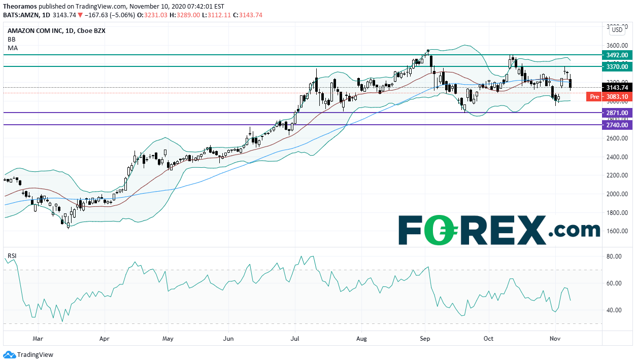Screen dimensions: 636x364
Task: Click the 3083.10 pre-market price tag
Action: click(x=616, y=96)
